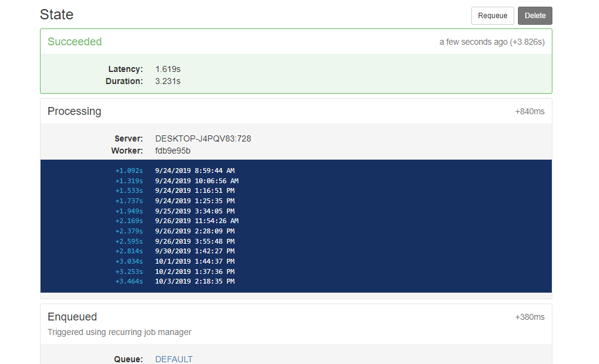
Task: Click the +1.533s console time offset
Action: point(129,190)
